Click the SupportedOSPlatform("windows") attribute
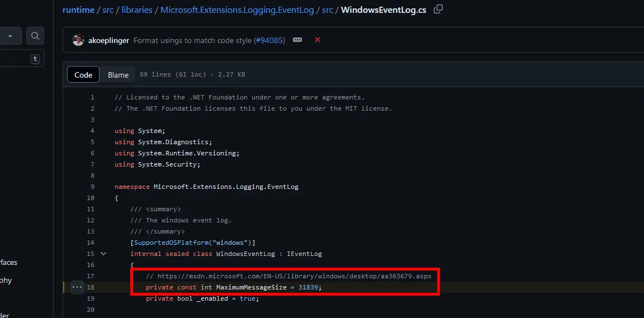The height and width of the screenshot is (318, 644). click(193, 243)
